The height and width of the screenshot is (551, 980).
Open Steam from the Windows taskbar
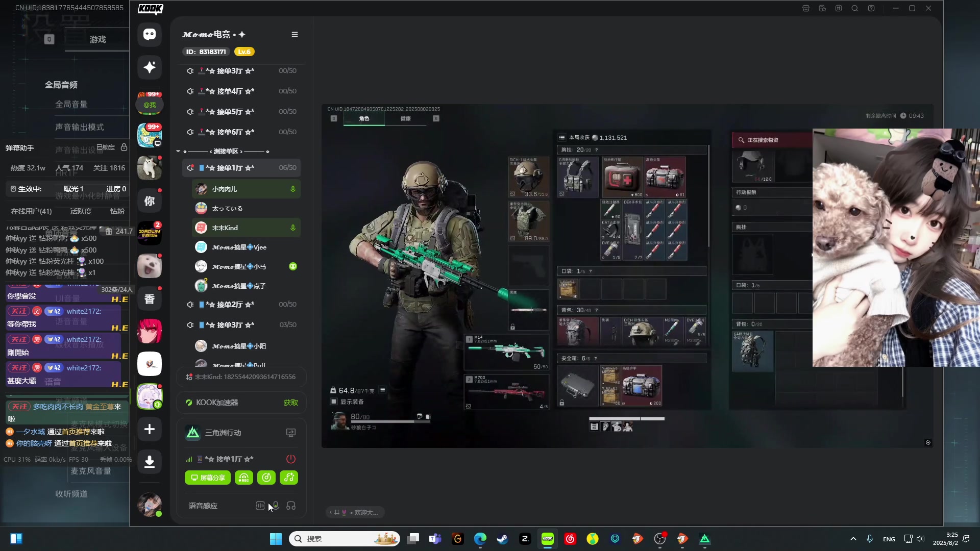click(503, 539)
